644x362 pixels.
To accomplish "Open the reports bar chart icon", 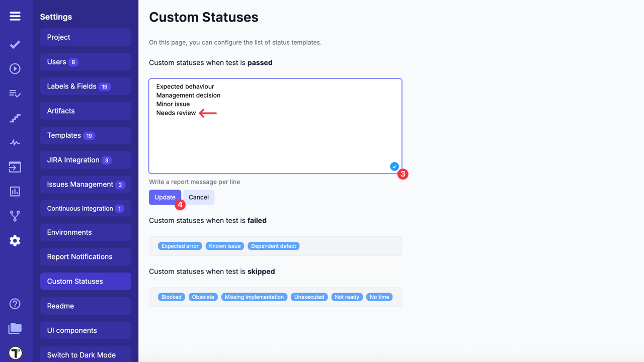I will click(x=15, y=191).
